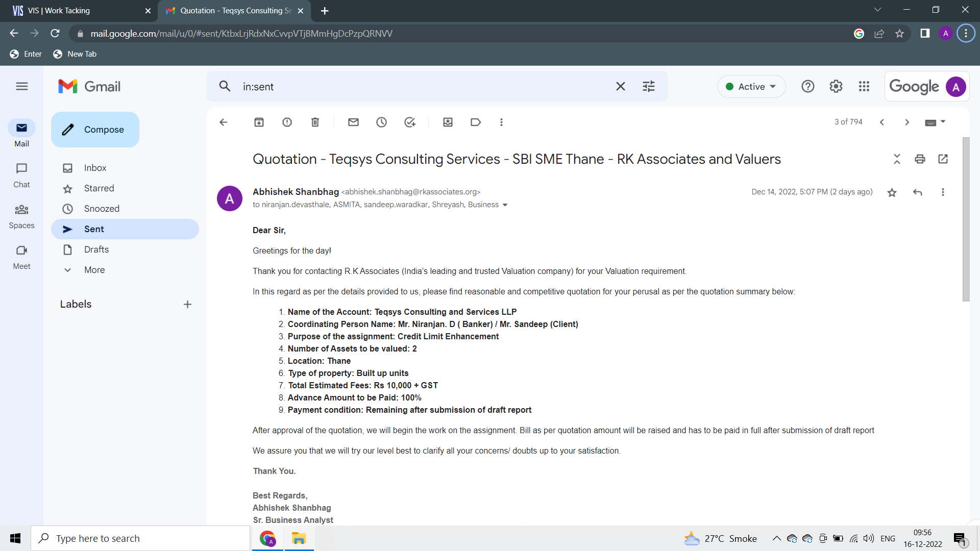The image size is (980, 551).
Task: Go to the newer conversation
Action: click(x=881, y=122)
